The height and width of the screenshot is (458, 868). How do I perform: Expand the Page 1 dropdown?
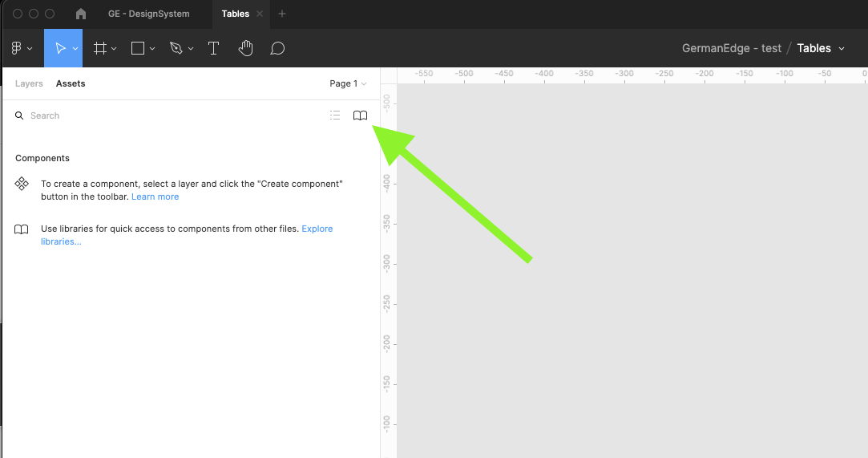[348, 83]
